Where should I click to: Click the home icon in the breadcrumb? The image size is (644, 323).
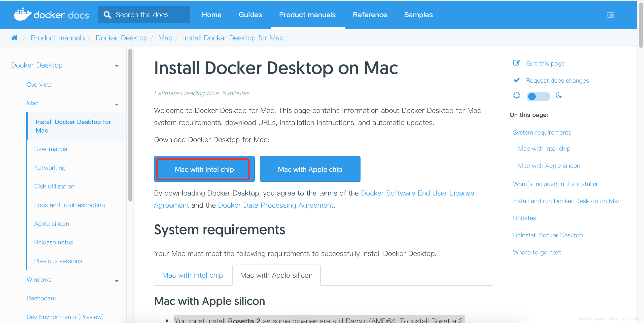pos(14,38)
